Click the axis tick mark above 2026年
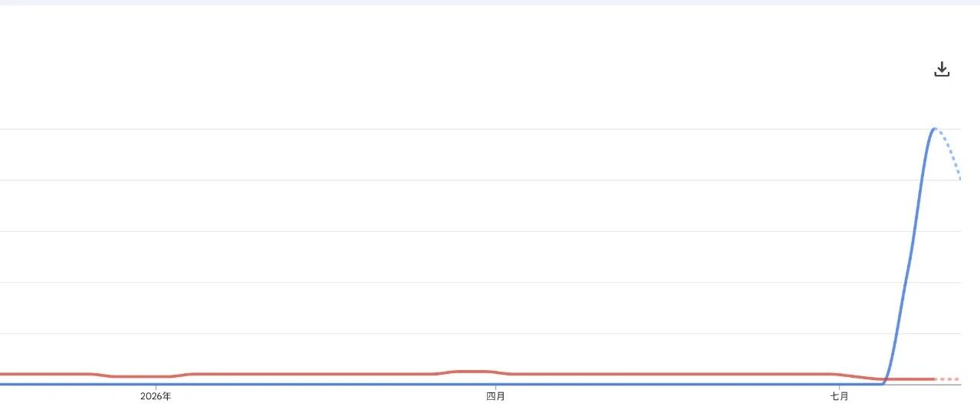This screenshot has width=980, height=416. click(x=156, y=387)
